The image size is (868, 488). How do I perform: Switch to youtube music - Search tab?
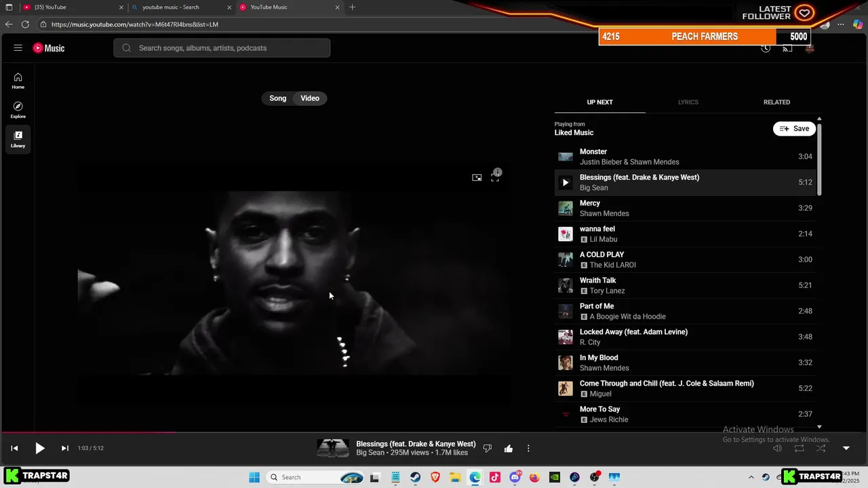point(182,7)
